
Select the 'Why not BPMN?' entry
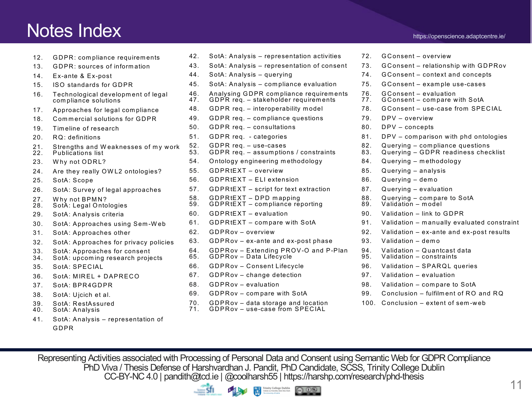[80, 199]
